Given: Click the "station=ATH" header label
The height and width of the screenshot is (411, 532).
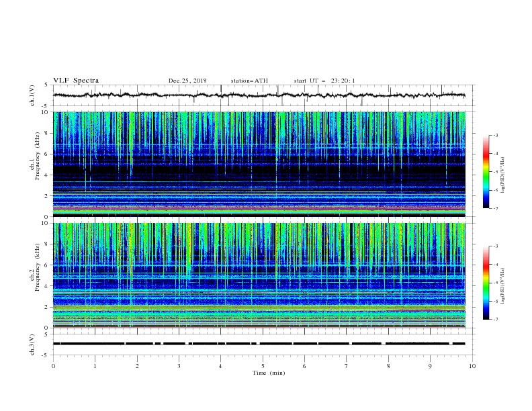Looking at the screenshot, I should (249, 81).
